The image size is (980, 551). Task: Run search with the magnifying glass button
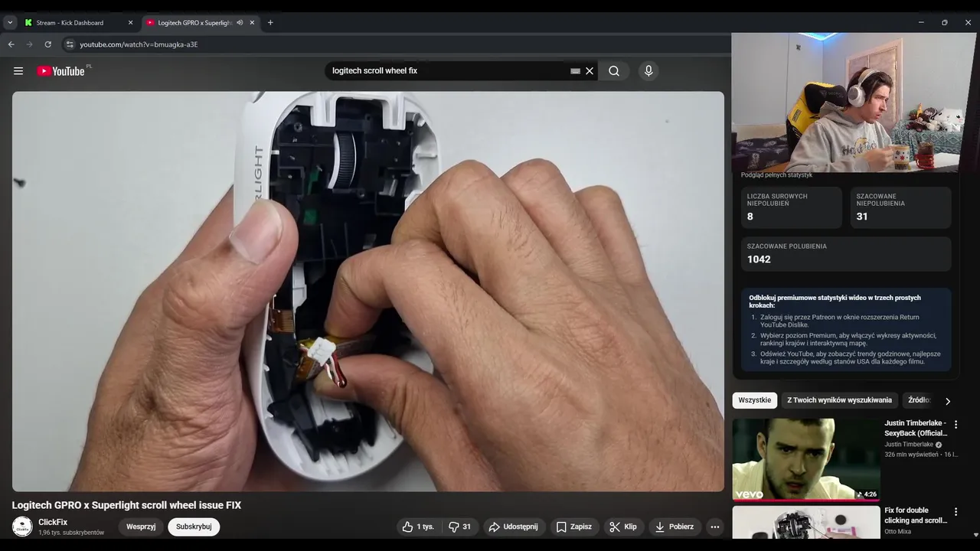click(614, 71)
